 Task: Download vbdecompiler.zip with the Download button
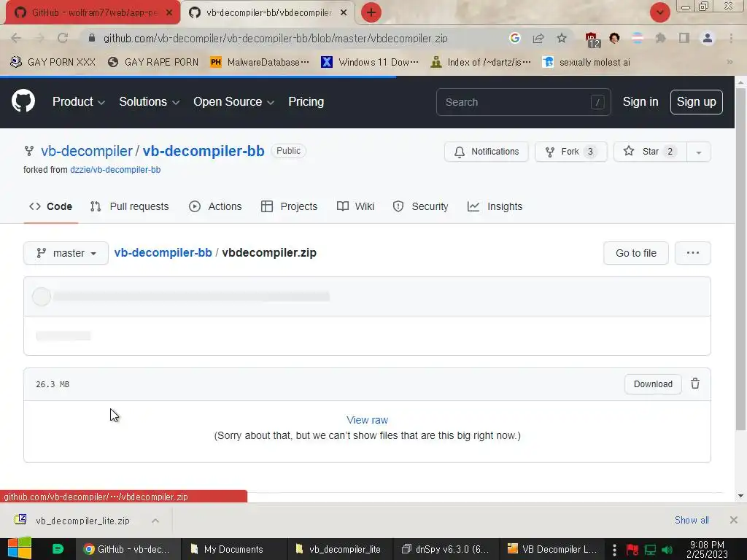coord(653,384)
